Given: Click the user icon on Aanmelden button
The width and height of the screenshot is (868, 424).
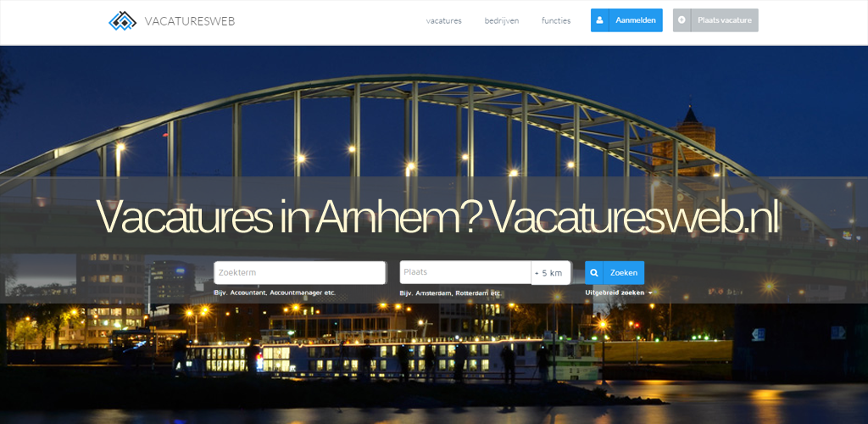Looking at the screenshot, I should click(599, 20).
